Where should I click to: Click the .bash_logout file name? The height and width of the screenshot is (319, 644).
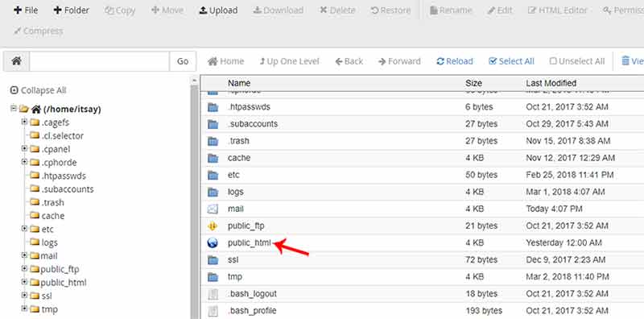(x=252, y=294)
